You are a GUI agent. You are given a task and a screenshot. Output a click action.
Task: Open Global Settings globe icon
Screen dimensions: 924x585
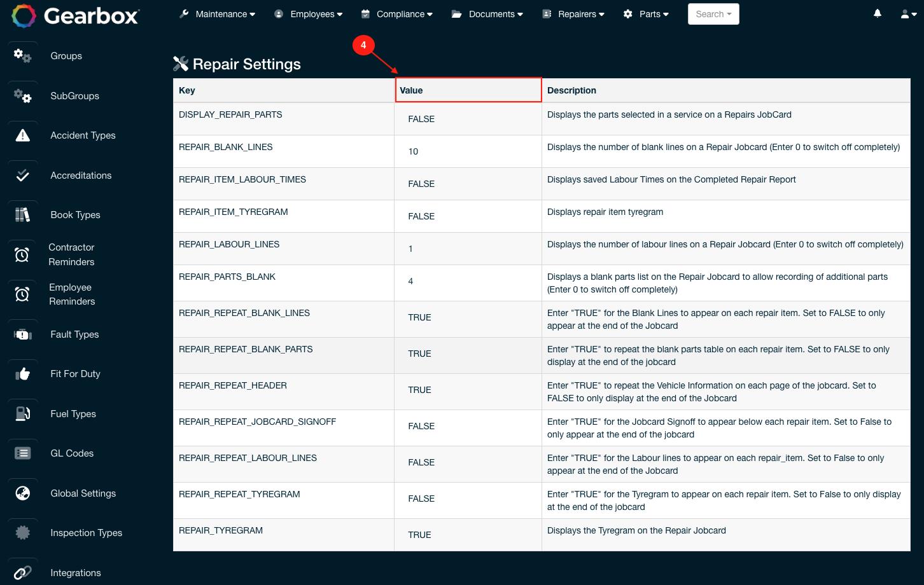pyautogui.click(x=22, y=493)
